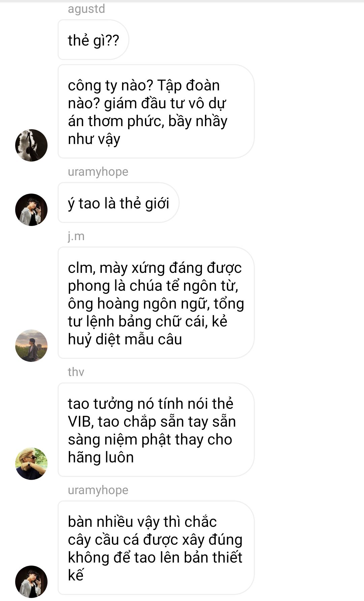Image resolution: width=364 pixels, height=601 pixels.
Task: Tap uramyhope's avatar beside 'ý tao là thẻ giới'
Action: [x=31, y=210]
